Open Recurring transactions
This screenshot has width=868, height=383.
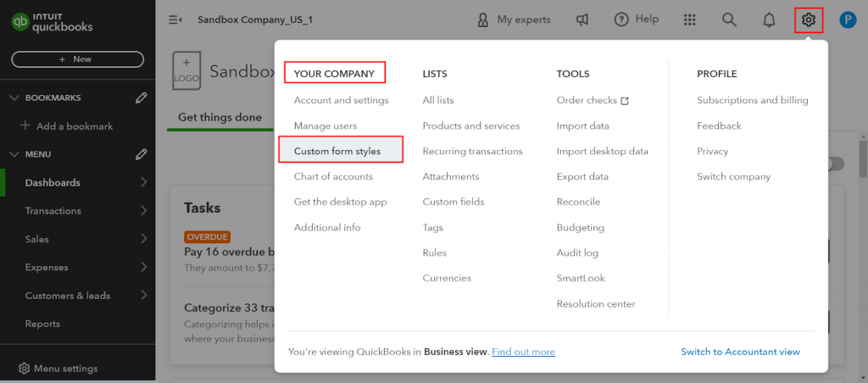(x=472, y=151)
